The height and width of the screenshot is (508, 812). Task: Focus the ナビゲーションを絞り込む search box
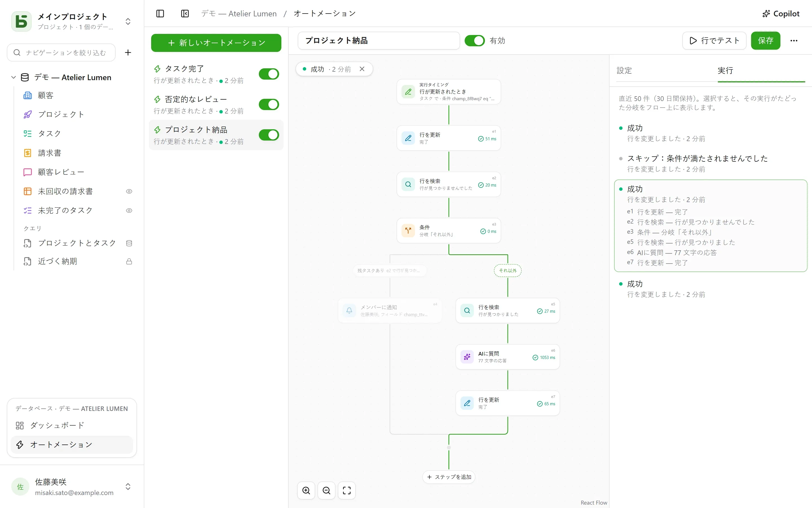61,52
